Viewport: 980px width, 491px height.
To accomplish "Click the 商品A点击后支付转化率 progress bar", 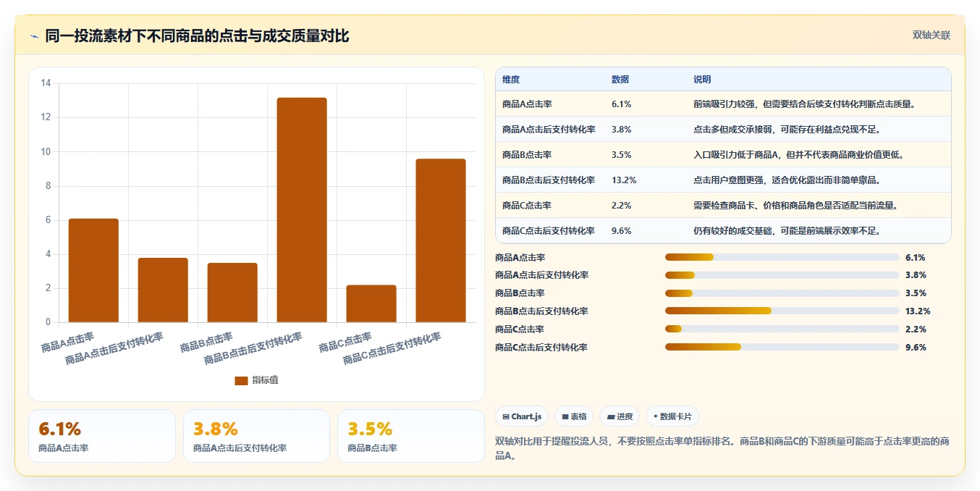I will [782, 275].
